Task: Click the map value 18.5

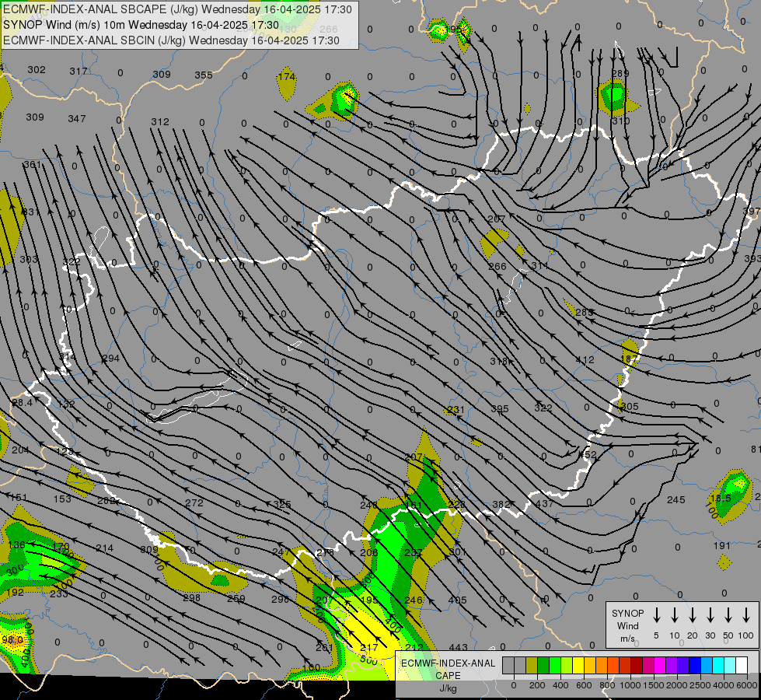Action: [x=721, y=498]
